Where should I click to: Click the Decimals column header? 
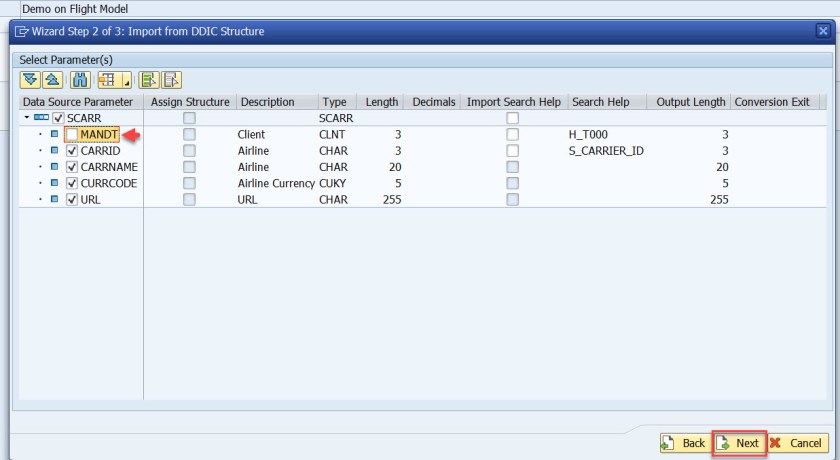432,102
